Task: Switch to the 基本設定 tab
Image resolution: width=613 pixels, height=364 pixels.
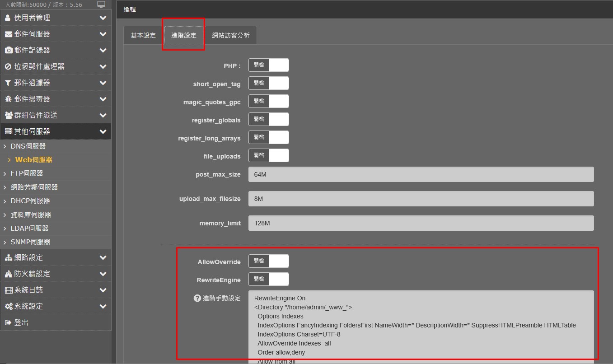Action: tap(143, 35)
